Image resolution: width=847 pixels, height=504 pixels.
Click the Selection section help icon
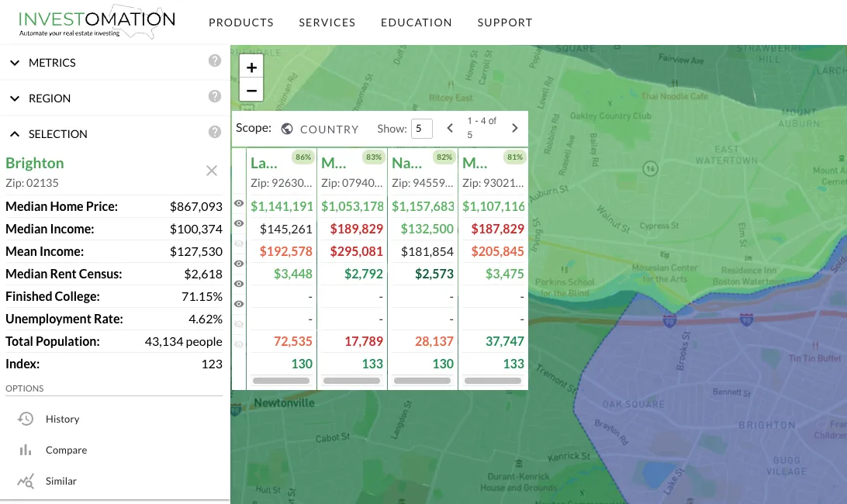click(215, 133)
